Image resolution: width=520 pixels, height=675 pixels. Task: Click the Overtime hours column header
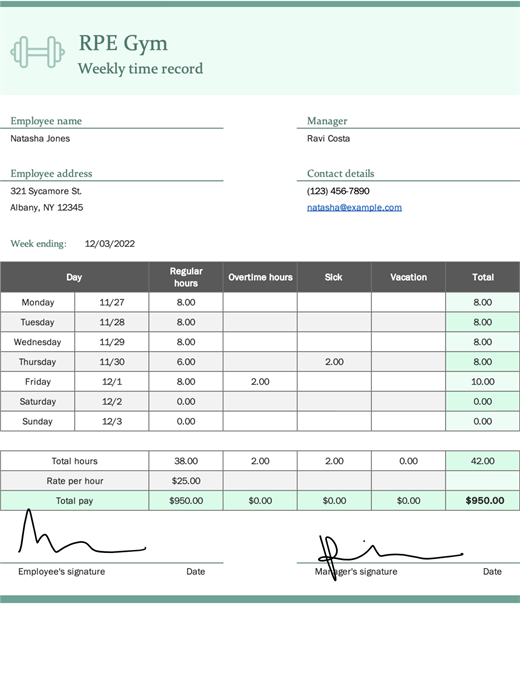pyautogui.click(x=260, y=277)
